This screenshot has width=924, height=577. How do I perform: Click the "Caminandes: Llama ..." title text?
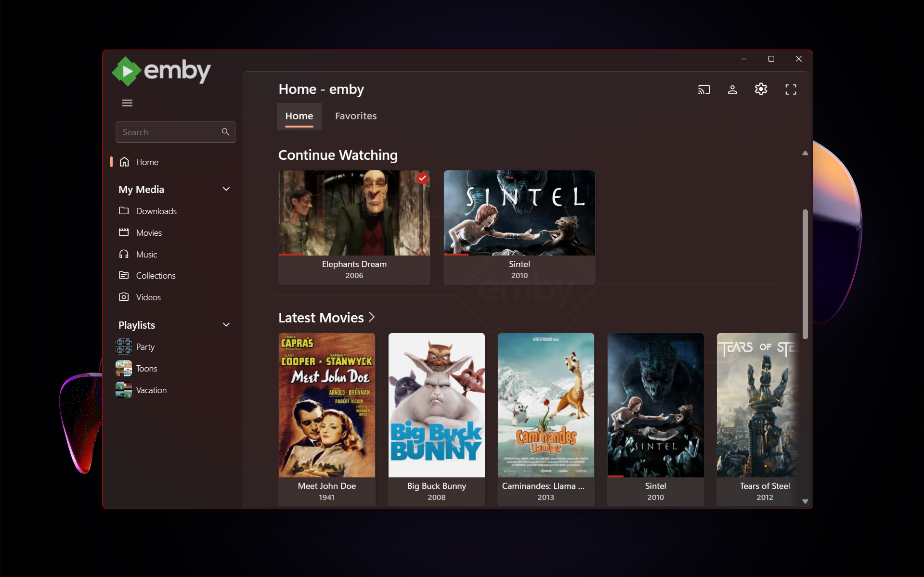click(x=543, y=486)
